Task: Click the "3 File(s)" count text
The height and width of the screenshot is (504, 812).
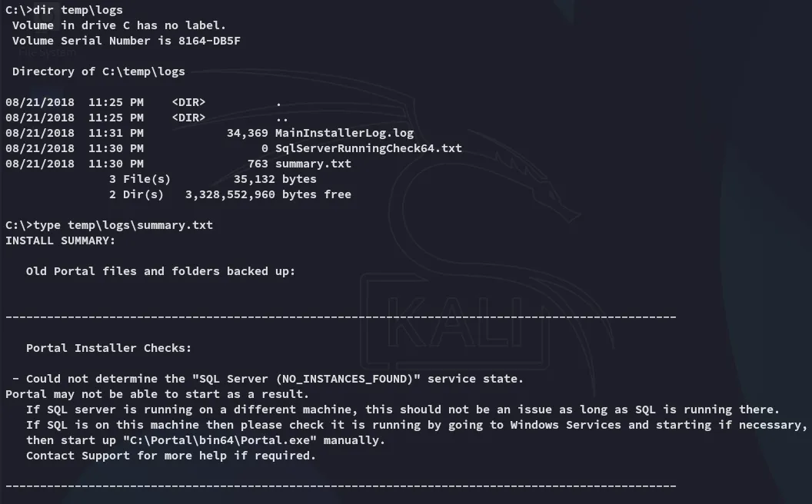Action: pos(140,179)
